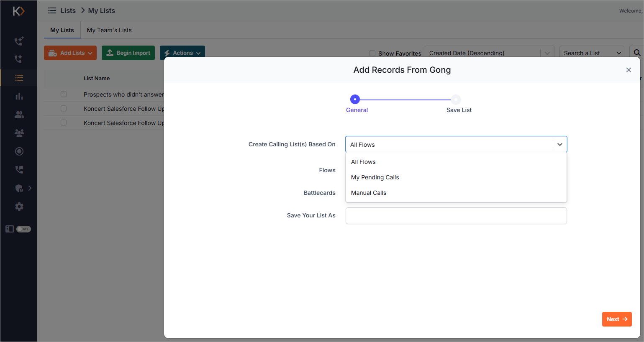Open the second phone-with-sparkle dialer icon in sidebar
This screenshot has width=644, height=342.
pyautogui.click(x=19, y=59)
